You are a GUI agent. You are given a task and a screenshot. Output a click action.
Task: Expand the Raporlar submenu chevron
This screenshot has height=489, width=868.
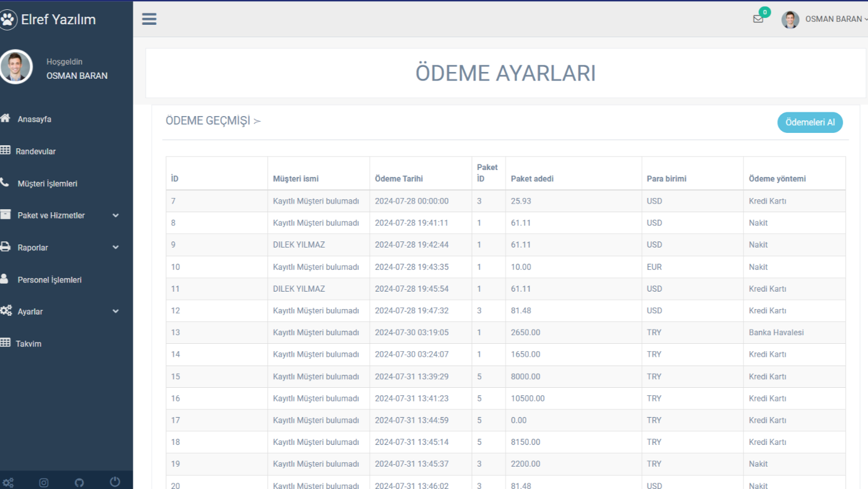[115, 248]
